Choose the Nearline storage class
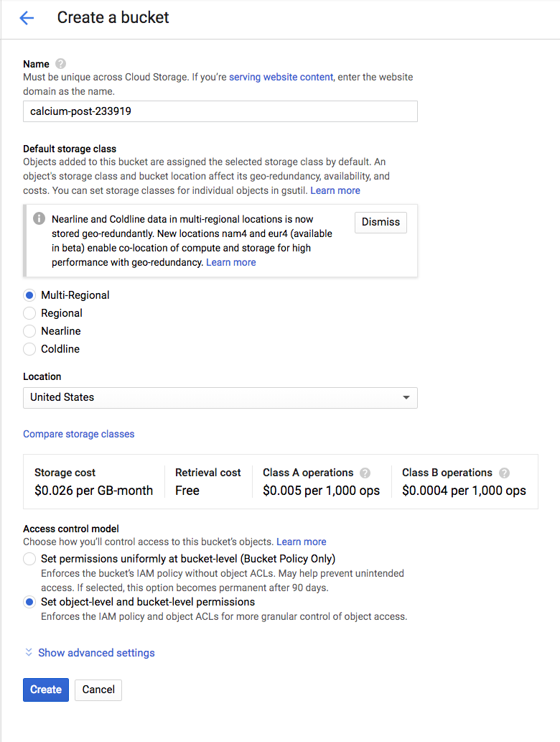Screen dimensions: 560x742 29,331
